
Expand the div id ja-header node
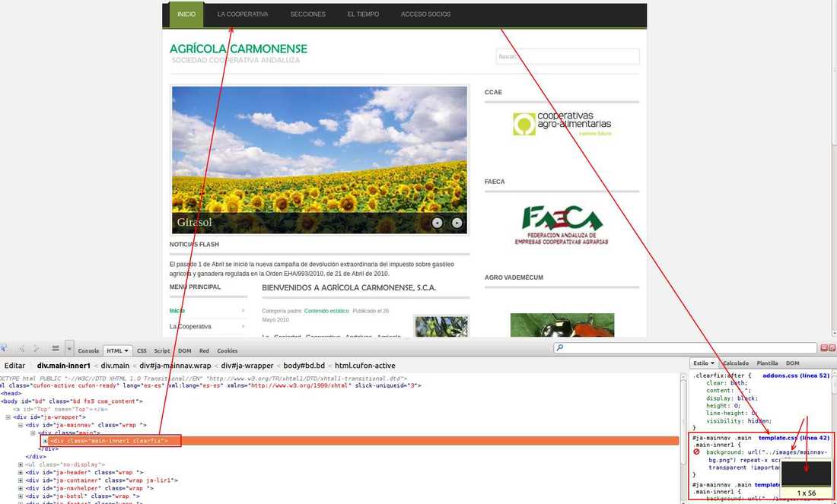click(21, 473)
